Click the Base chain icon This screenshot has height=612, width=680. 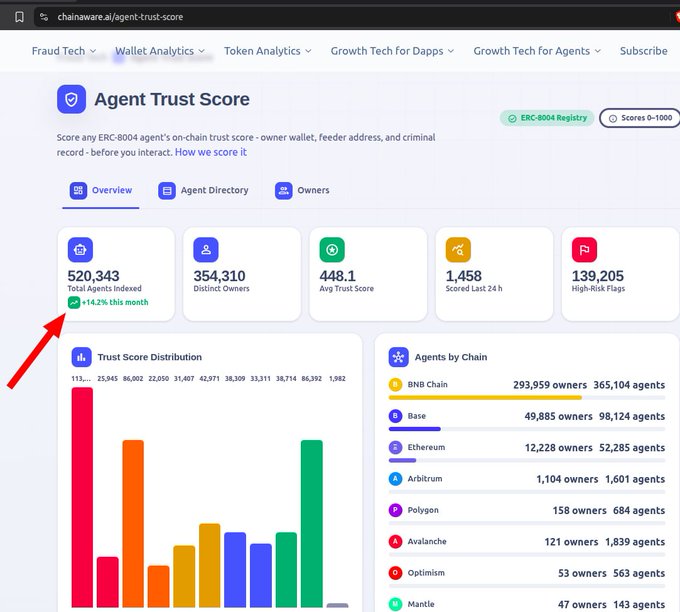[x=395, y=416]
